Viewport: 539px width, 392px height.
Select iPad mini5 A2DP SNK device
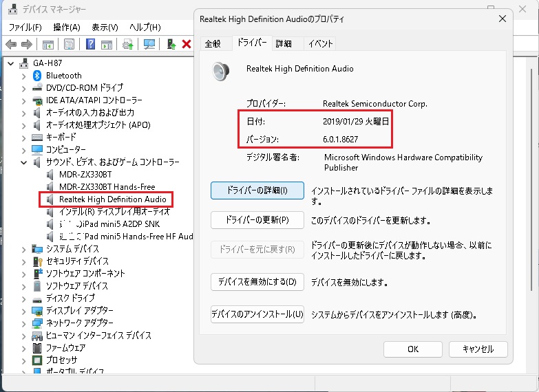(x=109, y=224)
